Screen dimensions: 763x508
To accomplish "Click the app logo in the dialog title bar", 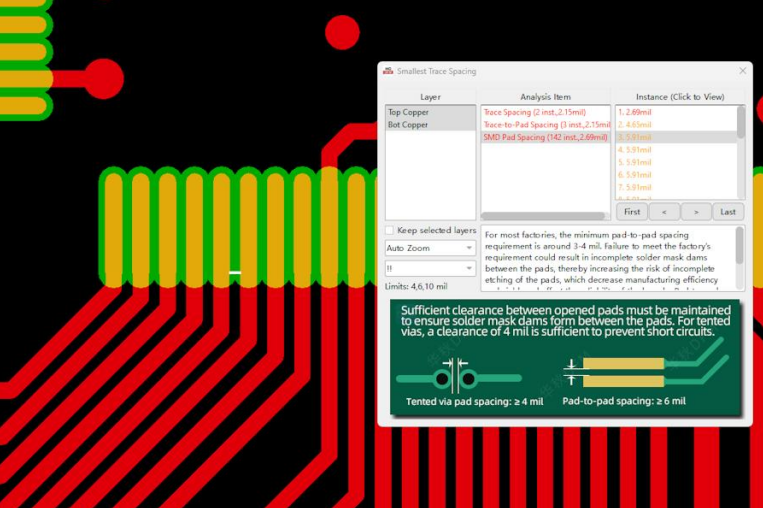I will (x=388, y=71).
